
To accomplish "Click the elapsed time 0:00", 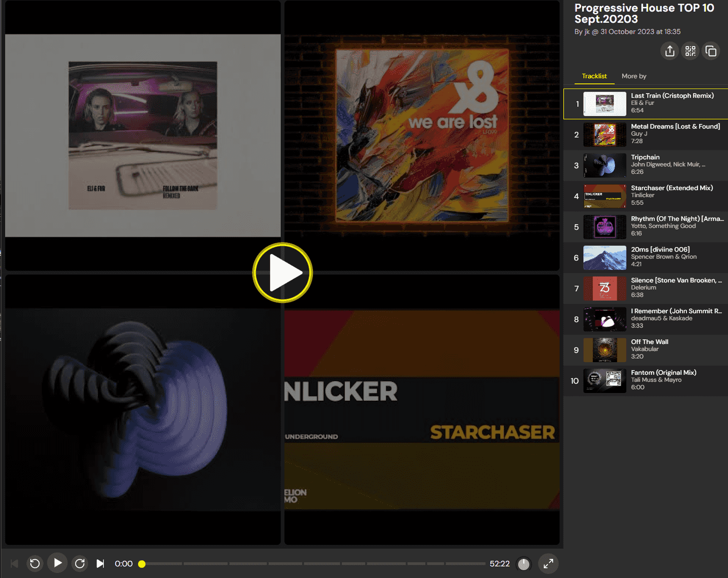I will [x=123, y=564].
